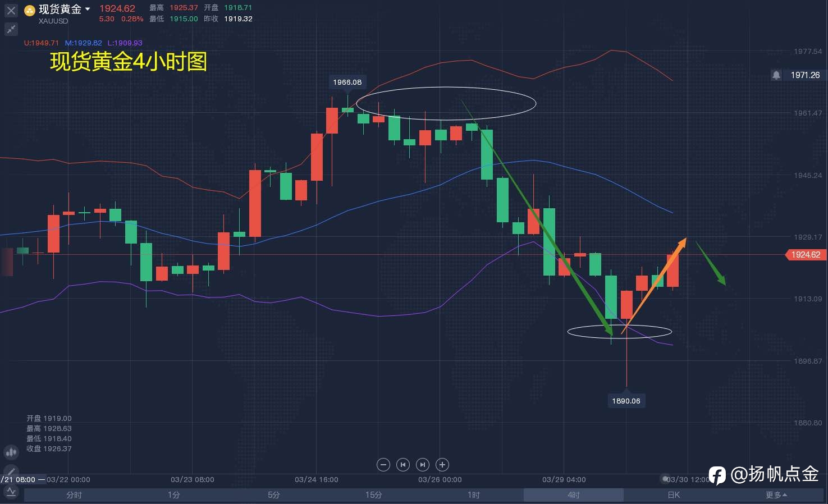Click the XAUUSD ticker text
This screenshot has width=828, height=504.
[x=53, y=21]
